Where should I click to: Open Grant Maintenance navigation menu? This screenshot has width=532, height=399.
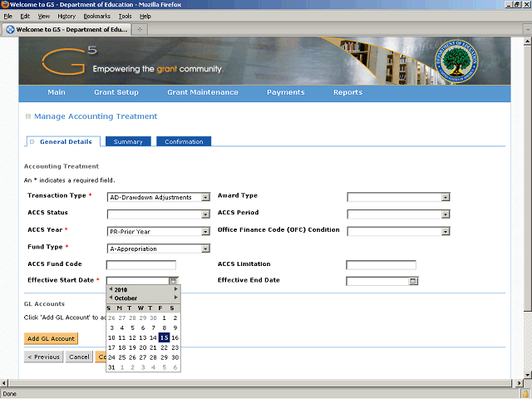(203, 92)
